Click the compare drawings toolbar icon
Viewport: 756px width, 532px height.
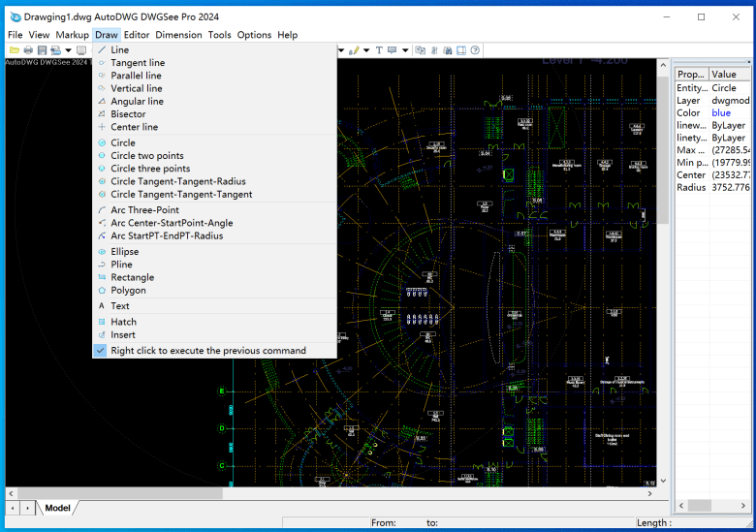(x=421, y=50)
